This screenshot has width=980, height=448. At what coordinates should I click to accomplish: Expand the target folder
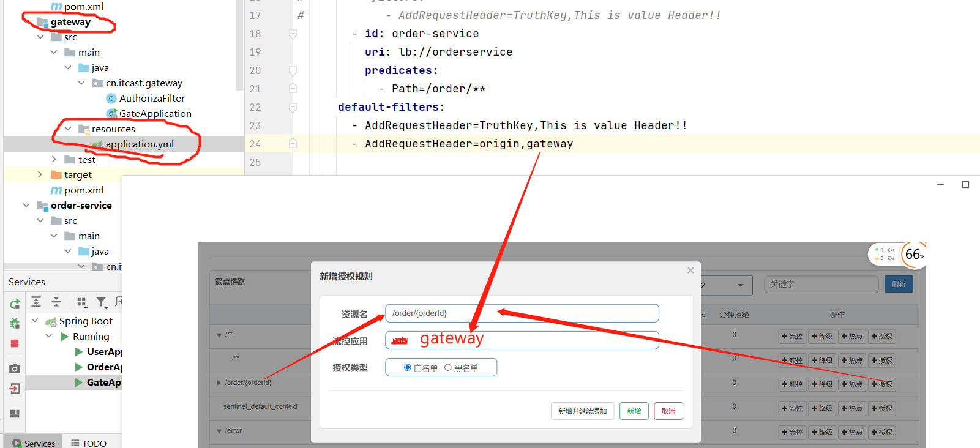(40, 175)
